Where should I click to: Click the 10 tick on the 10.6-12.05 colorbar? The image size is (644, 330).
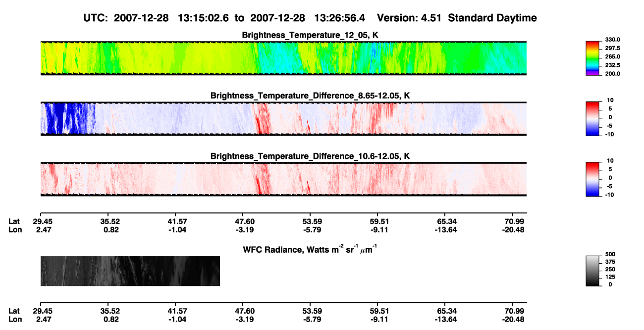(x=609, y=161)
